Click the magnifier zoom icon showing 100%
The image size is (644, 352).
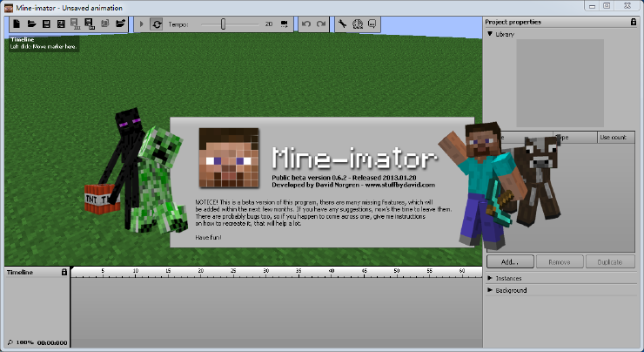pyautogui.click(x=10, y=342)
